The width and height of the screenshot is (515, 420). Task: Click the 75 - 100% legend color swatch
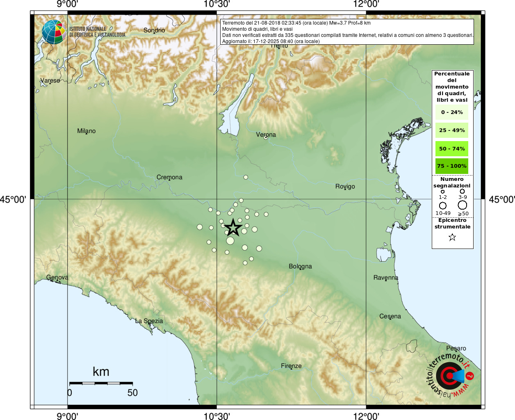pos(452,166)
